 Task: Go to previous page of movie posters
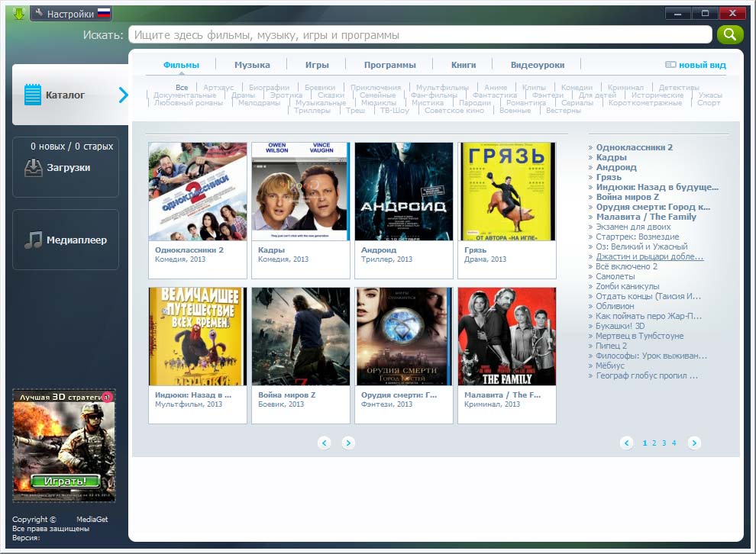pos(325,443)
